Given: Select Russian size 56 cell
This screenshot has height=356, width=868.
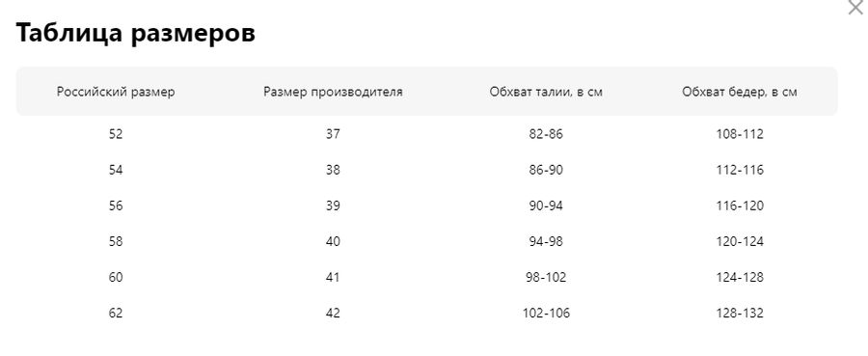Looking at the screenshot, I should point(116,205).
